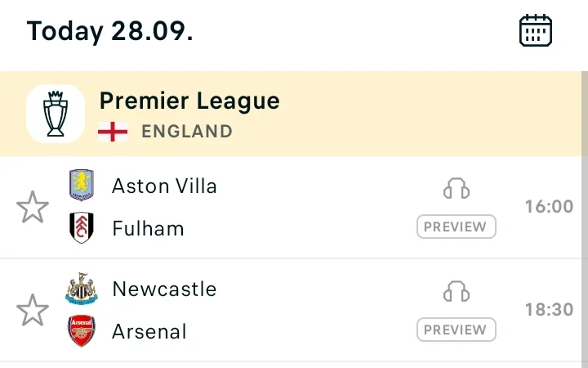Click the vertical scrollbar on the right
Viewport: 588px width, 368px height.
click(585, 219)
